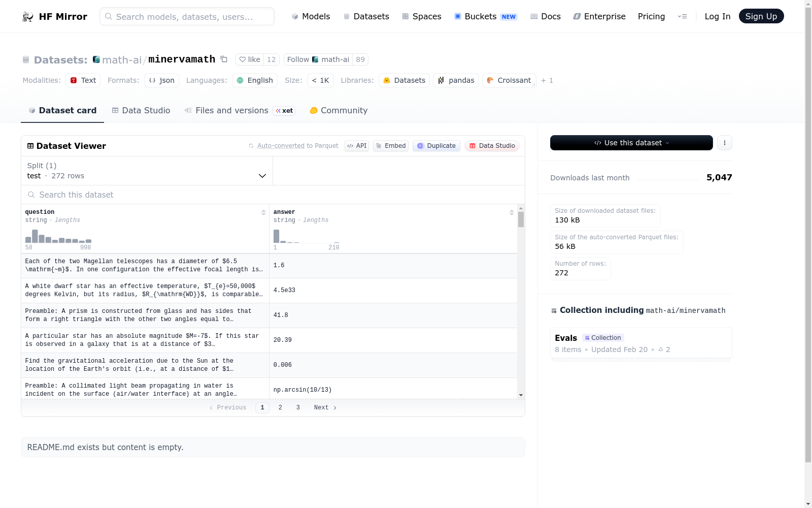Go to page 3 of the dataset
Screen dimensions: 812x508
(x=298, y=407)
